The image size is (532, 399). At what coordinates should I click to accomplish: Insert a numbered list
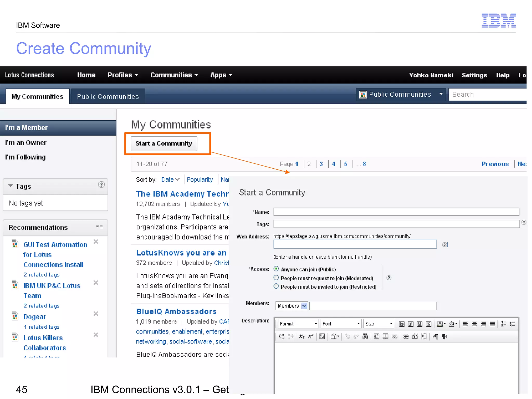pos(503,324)
